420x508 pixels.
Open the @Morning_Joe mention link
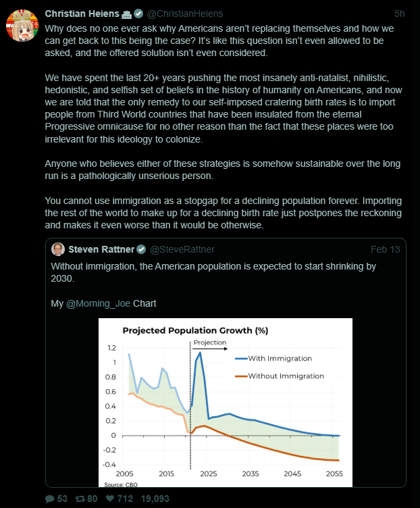98,303
